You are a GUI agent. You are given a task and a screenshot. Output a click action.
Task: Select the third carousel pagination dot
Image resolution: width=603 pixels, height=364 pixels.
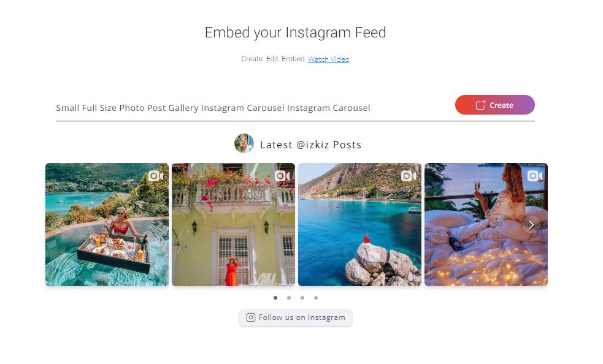pyautogui.click(x=302, y=298)
